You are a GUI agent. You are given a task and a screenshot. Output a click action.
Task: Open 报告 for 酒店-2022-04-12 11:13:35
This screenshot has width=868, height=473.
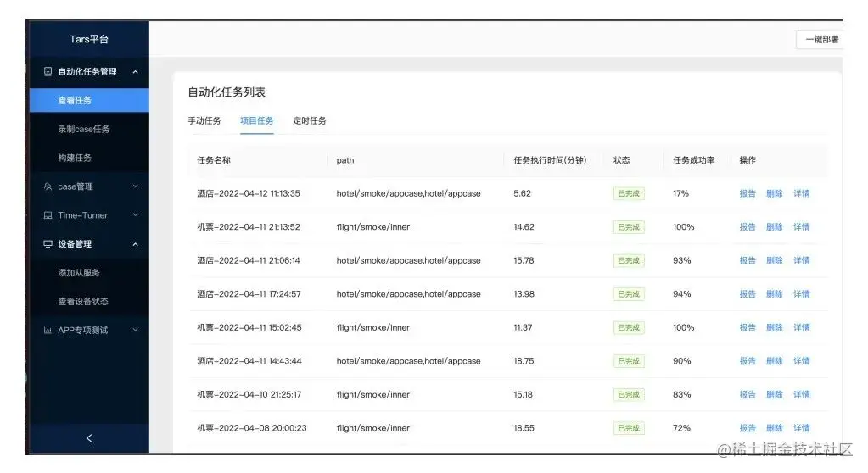(748, 193)
